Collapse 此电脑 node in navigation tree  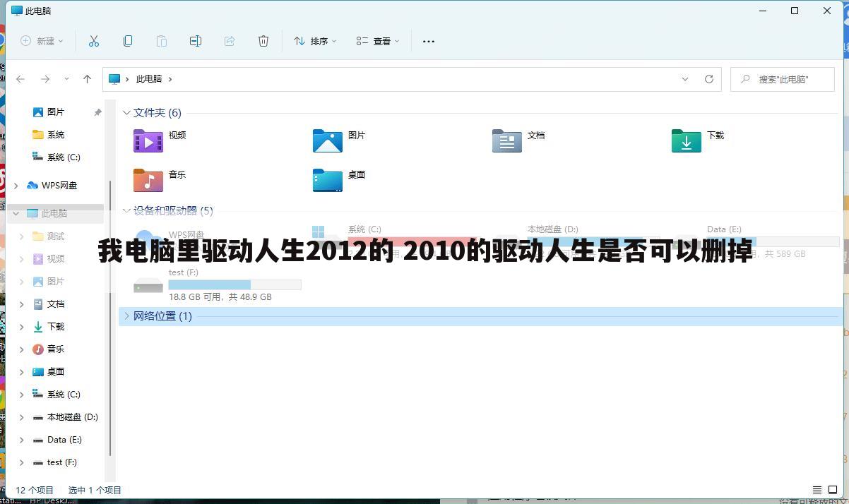(x=16, y=213)
